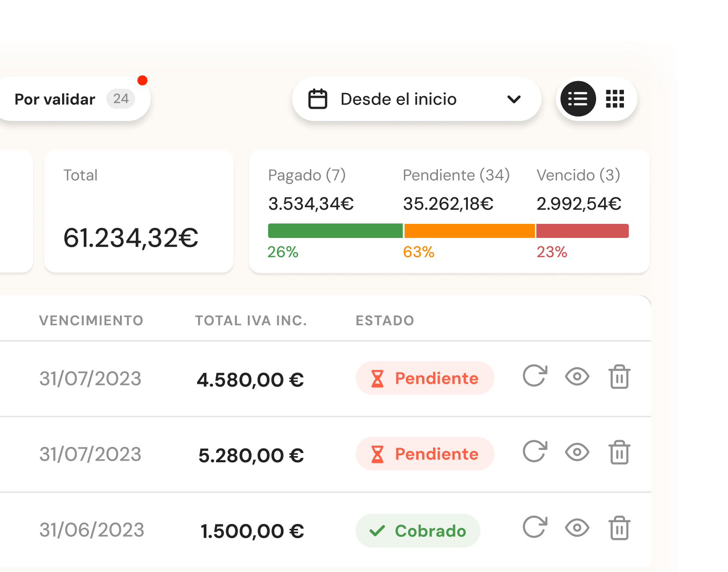Click the red Vencido progress bar segment
Image resolution: width=728 pixels, height=572 pixels.
click(x=582, y=230)
